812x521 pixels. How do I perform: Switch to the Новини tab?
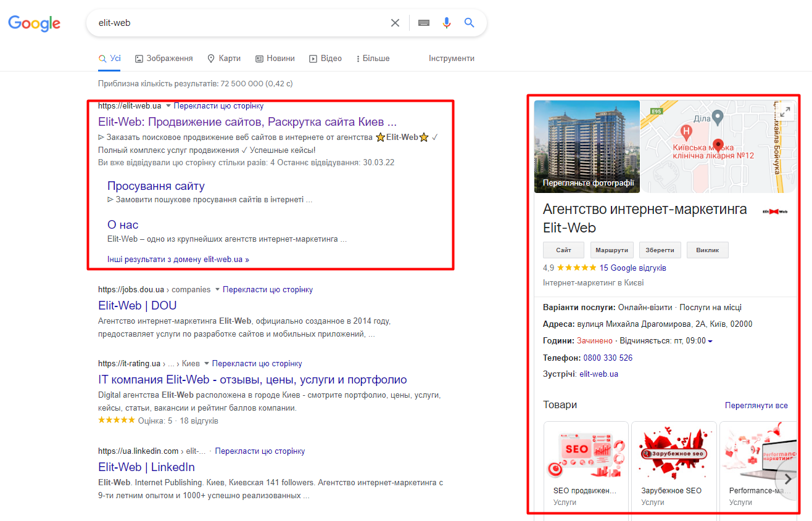click(x=275, y=59)
